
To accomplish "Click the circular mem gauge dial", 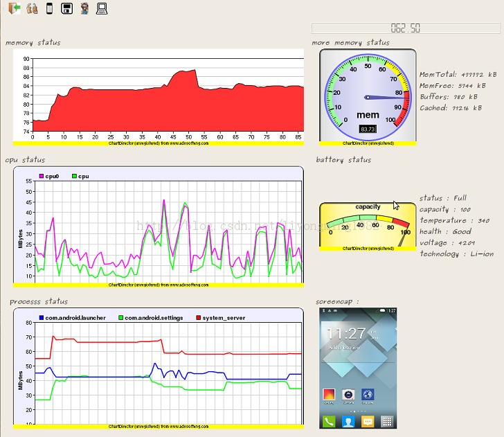I will tap(368, 96).
